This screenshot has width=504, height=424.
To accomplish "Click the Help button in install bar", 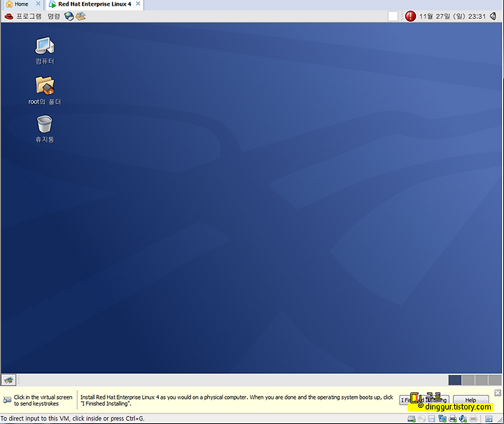I will [x=470, y=400].
